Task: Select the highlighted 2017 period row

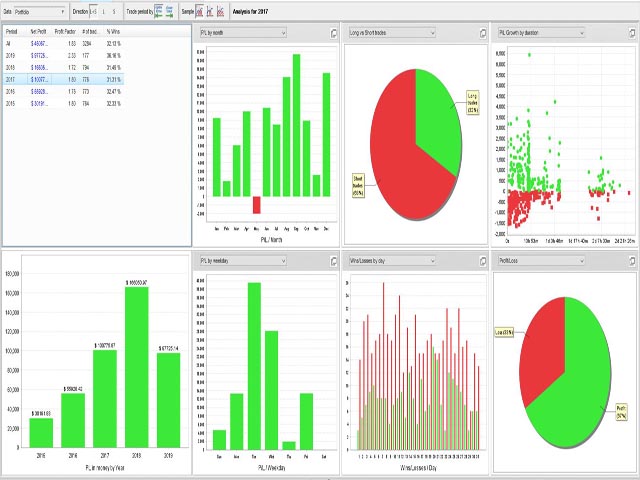Action: pyautogui.click(x=63, y=80)
